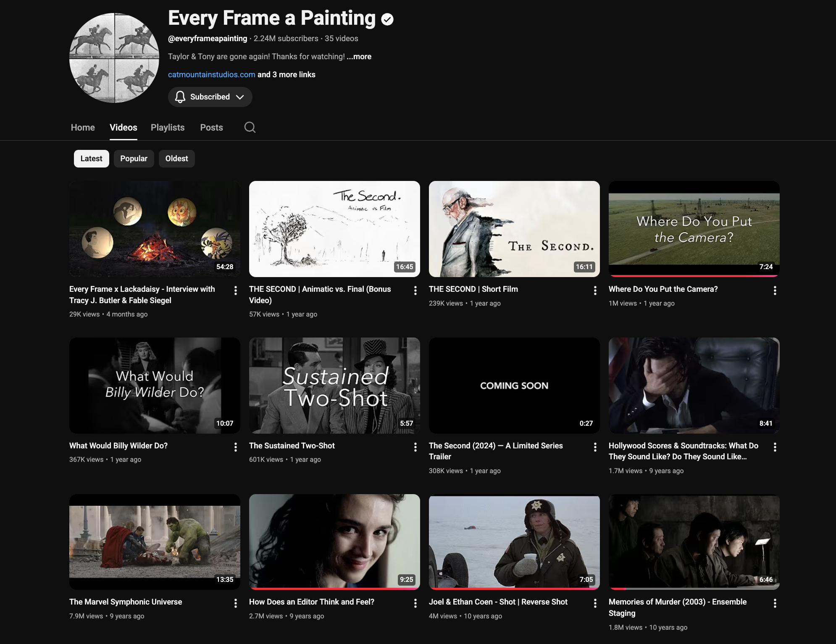Switch to the Playlists tab

tap(168, 128)
